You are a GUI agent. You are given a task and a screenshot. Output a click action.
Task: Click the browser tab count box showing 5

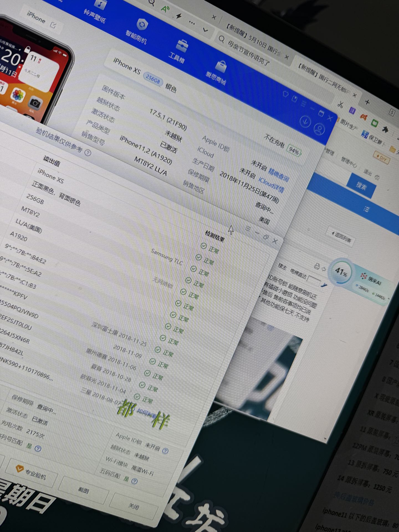pyautogui.click(x=392, y=112)
